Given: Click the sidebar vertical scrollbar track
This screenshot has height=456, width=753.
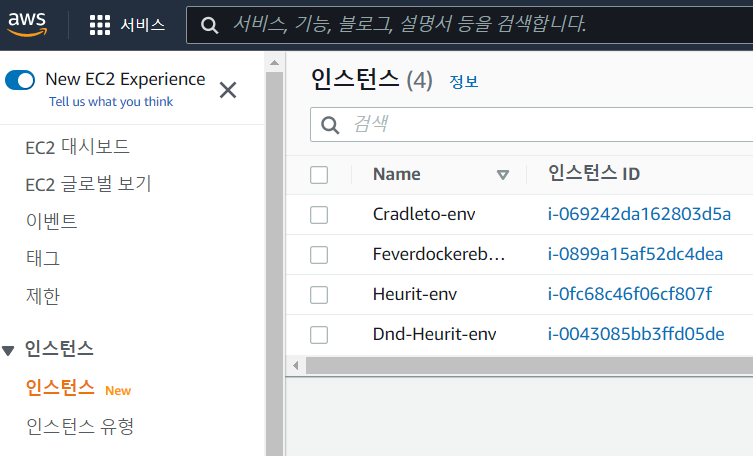Looking at the screenshot, I should 275,264.
